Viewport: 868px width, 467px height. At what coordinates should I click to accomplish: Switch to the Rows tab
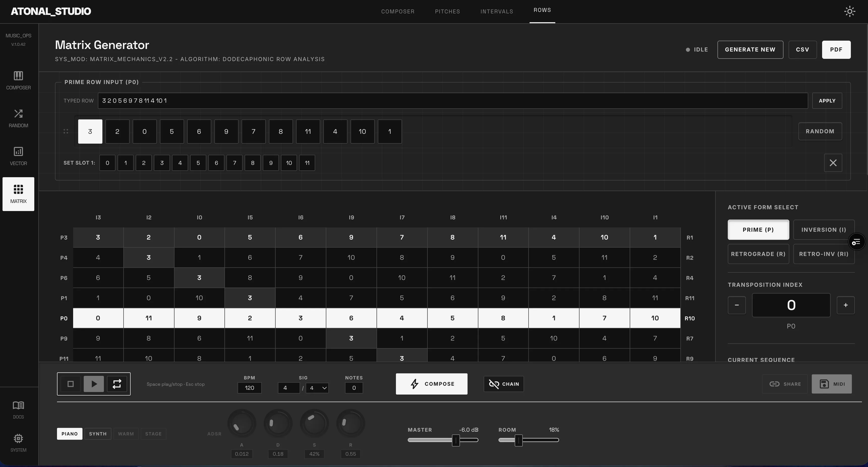pyautogui.click(x=542, y=10)
